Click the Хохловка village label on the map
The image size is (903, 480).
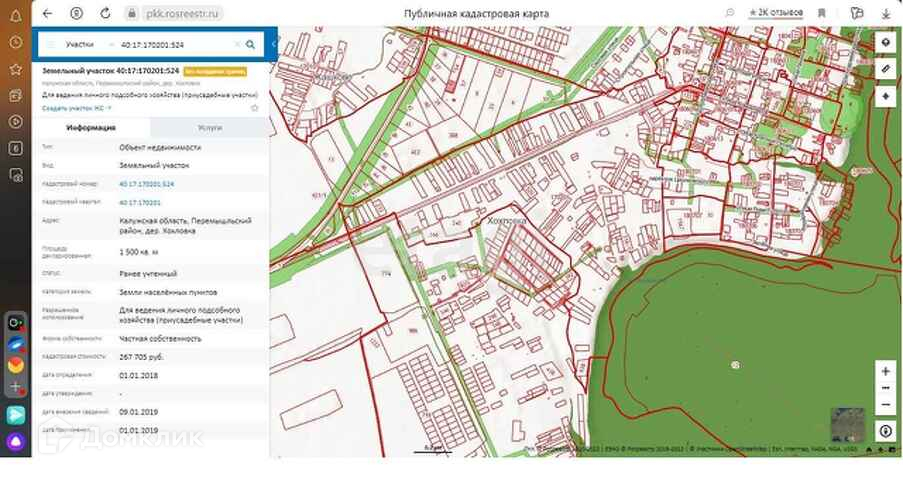pyautogui.click(x=507, y=221)
